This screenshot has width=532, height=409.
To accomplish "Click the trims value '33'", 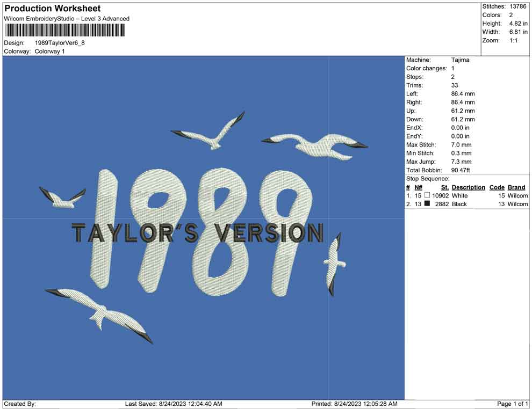I will coord(455,85).
